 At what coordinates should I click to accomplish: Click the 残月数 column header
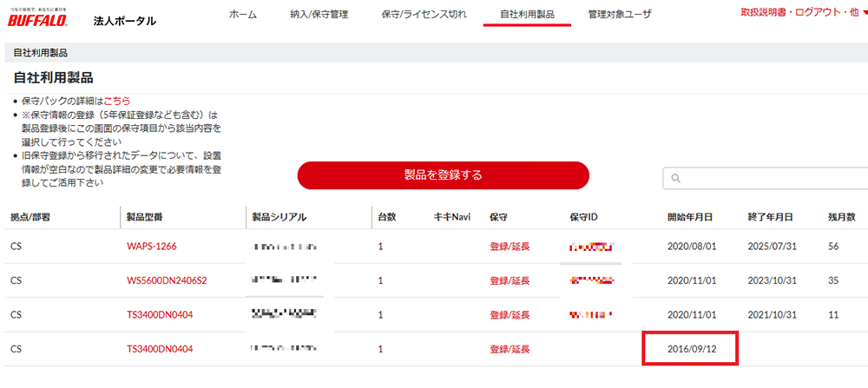click(841, 217)
